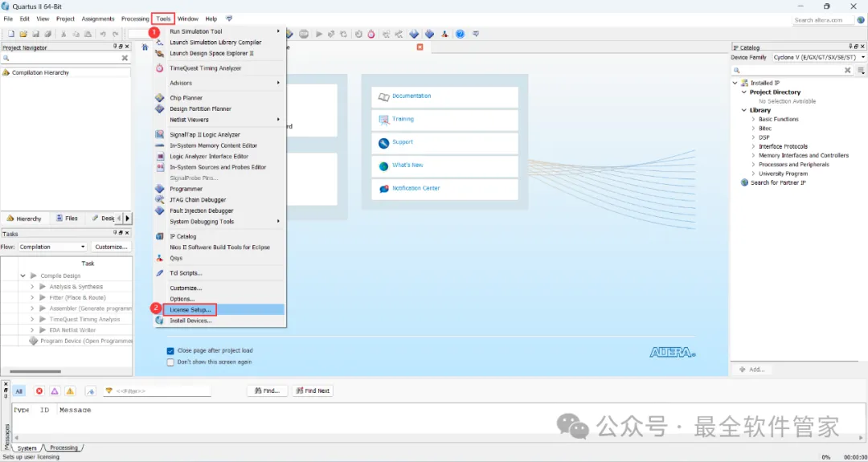Open the Flow Compilation dropdown
Image resolution: width=868 pixels, height=462 pixels.
point(52,247)
